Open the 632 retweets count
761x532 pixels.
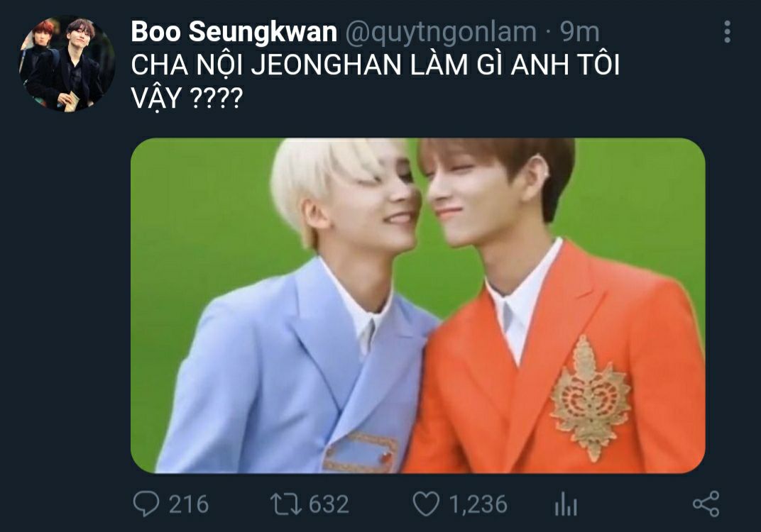pyautogui.click(x=329, y=504)
